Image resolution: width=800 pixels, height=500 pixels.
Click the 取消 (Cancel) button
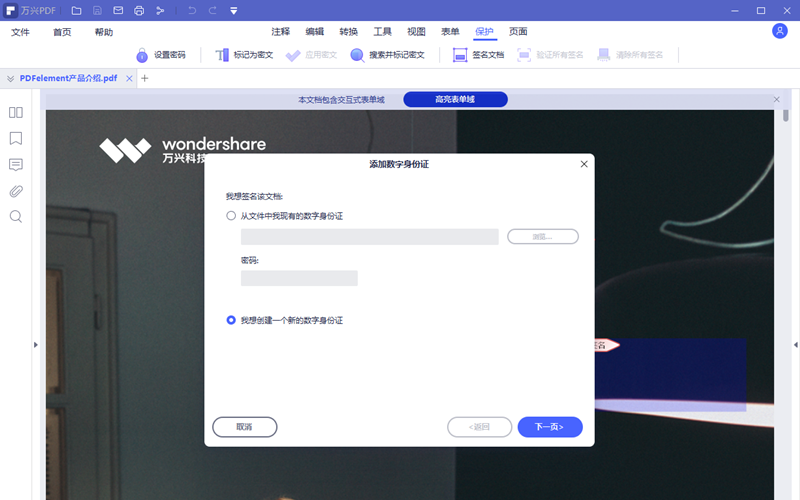(244, 427)
